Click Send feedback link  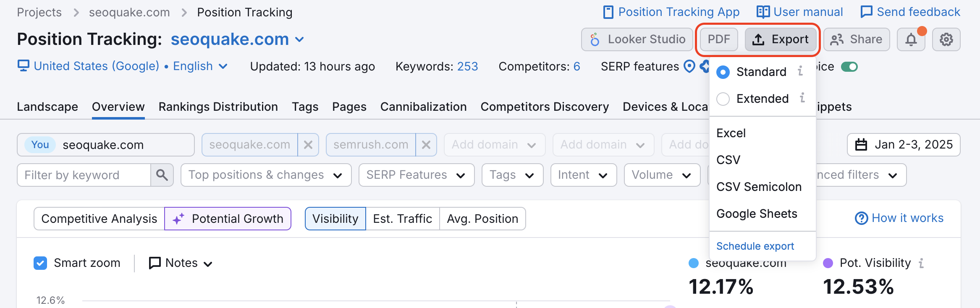click(x=910, y=12)
